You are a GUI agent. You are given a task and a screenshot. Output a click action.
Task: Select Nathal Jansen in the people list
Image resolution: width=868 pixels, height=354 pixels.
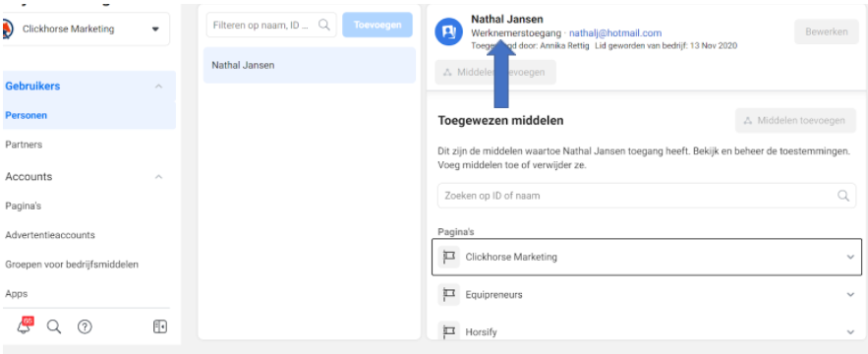coord(310,65)
